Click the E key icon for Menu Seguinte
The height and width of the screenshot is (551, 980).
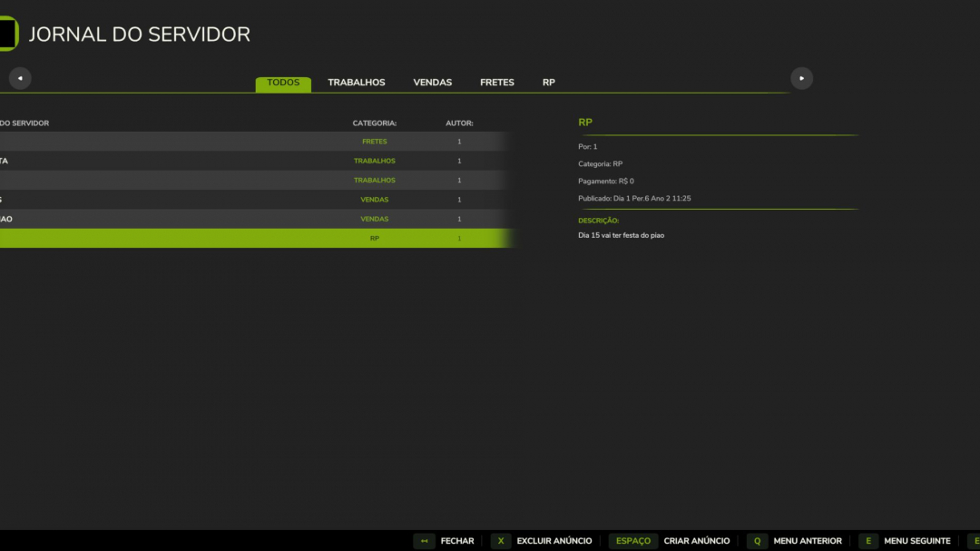[868, 541]
